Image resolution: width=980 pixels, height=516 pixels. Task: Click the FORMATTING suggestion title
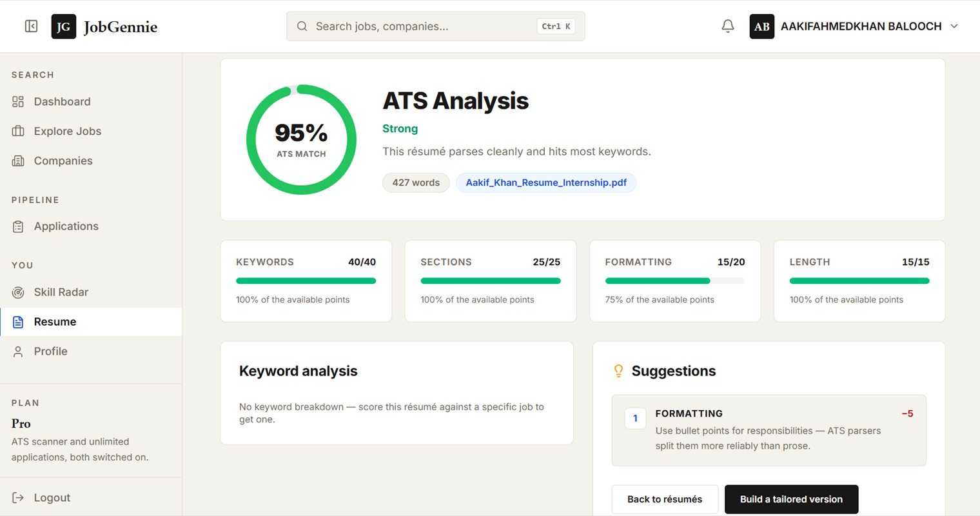(x=689, y=413)
